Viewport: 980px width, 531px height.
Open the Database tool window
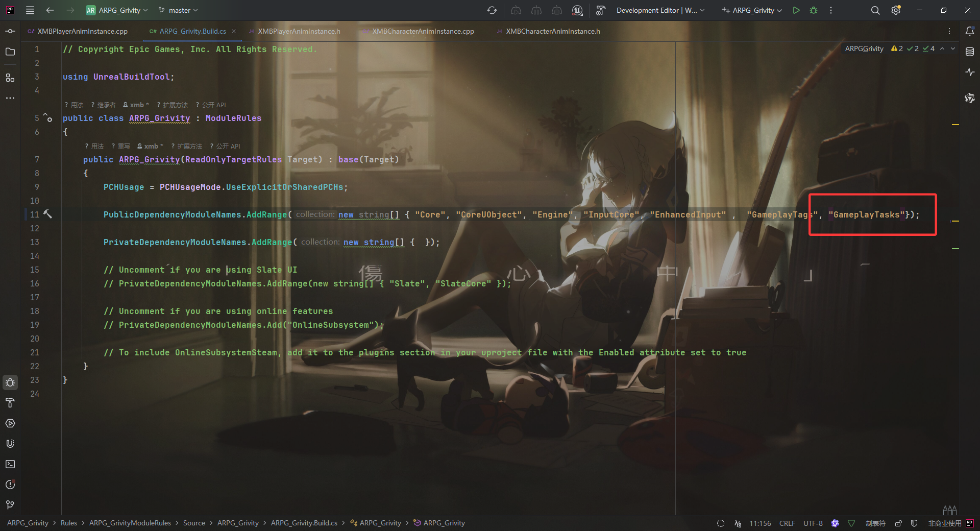tap(970, 52)
